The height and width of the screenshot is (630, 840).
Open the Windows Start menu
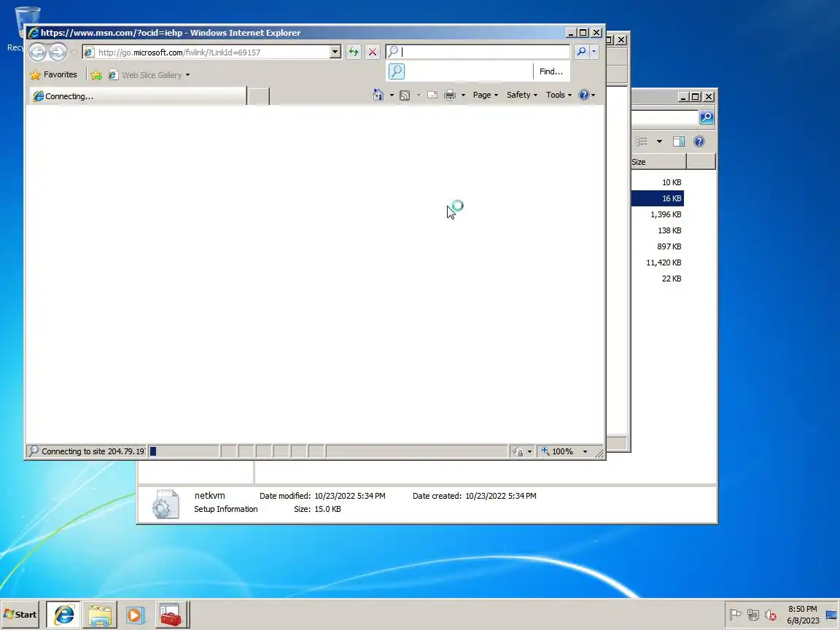pyautogui.click(x=20, y=615)
